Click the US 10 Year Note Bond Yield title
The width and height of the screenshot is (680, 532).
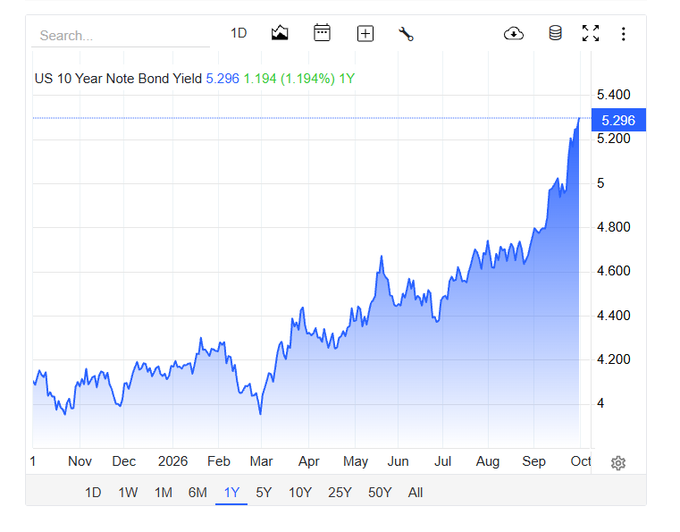click(118, 78)
